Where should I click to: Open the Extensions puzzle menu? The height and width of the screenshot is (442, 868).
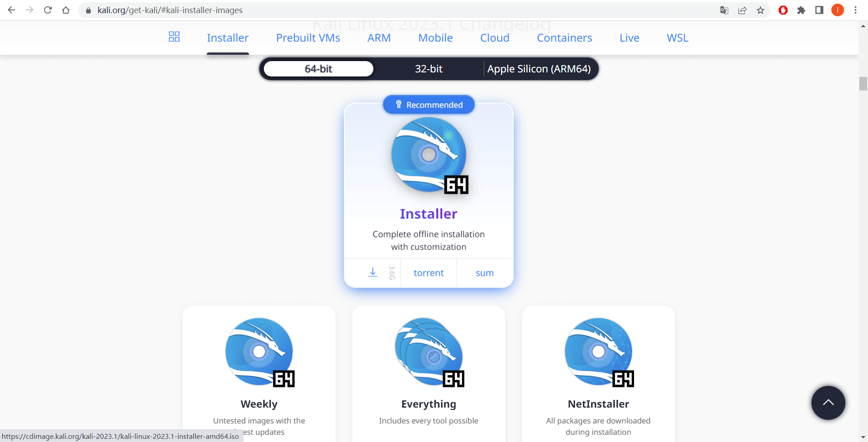tap(801, 10)
